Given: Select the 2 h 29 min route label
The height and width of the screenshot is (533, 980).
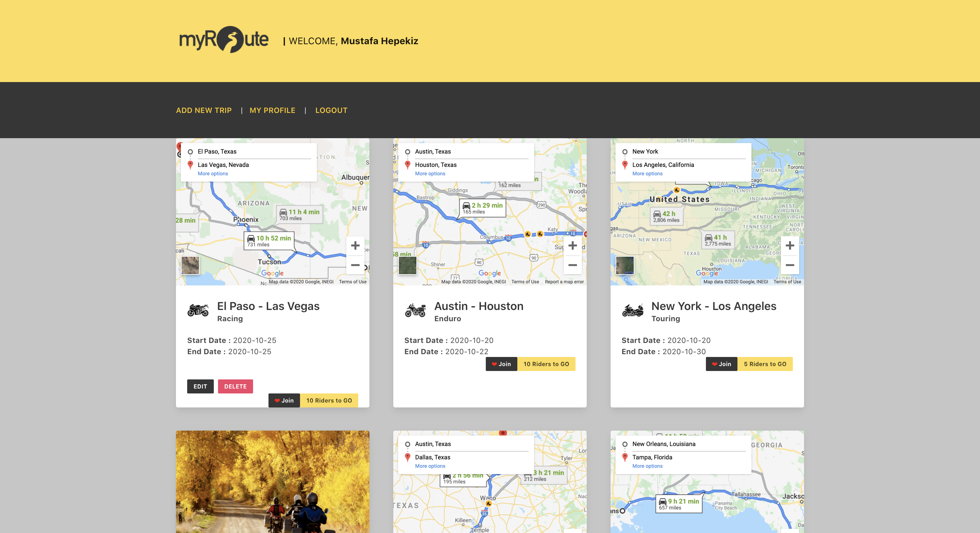Looking at the screenshot, I should (482, 208).
